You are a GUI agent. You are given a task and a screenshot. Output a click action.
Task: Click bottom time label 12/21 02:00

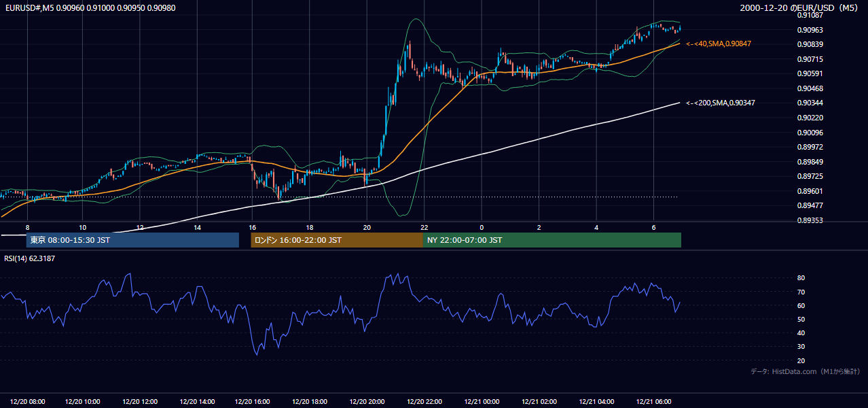[x=539, y=401]
